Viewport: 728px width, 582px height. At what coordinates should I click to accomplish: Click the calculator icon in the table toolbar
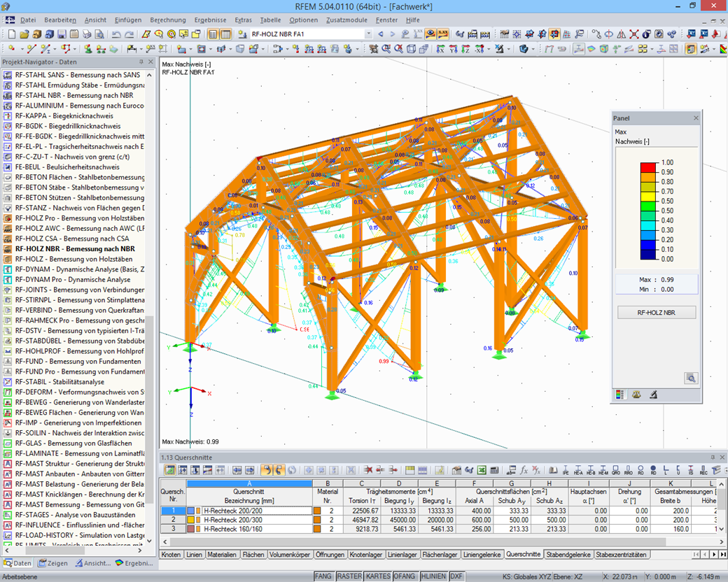(494, 470)
